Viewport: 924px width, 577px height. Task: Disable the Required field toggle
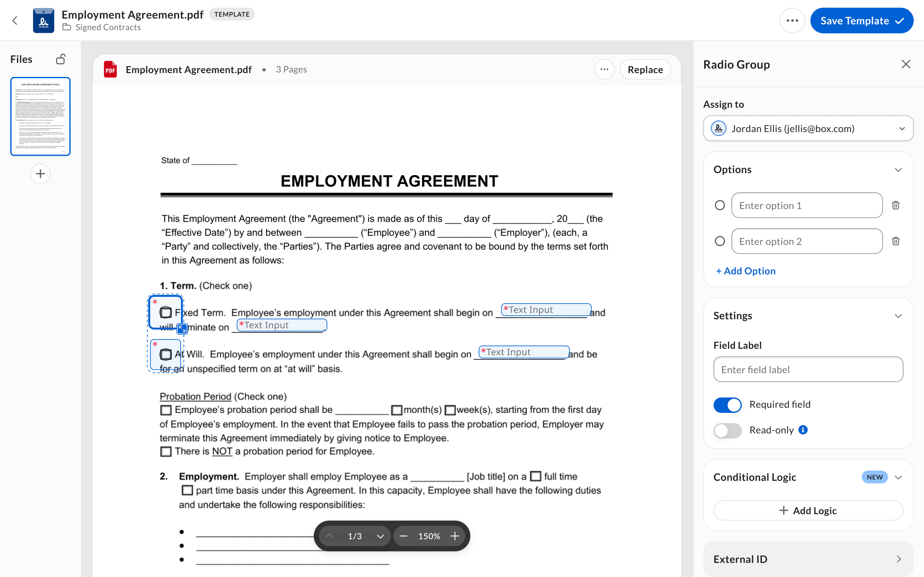click(x=727, y=405)
